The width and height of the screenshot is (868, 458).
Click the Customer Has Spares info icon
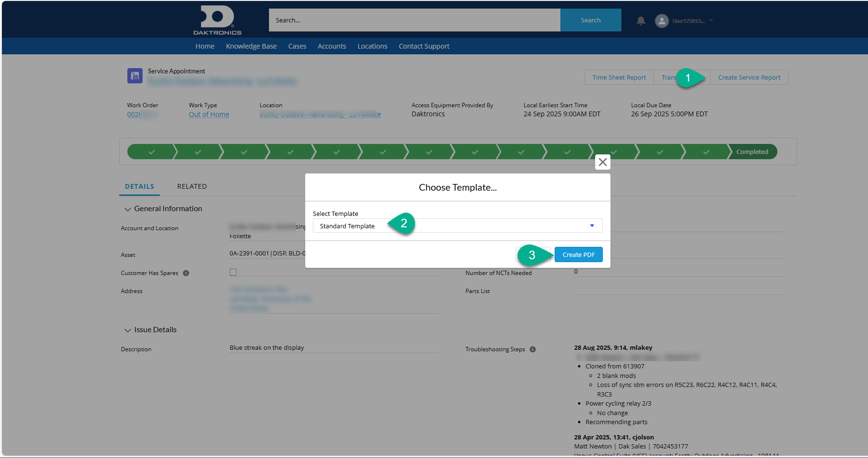coord(186,273)
